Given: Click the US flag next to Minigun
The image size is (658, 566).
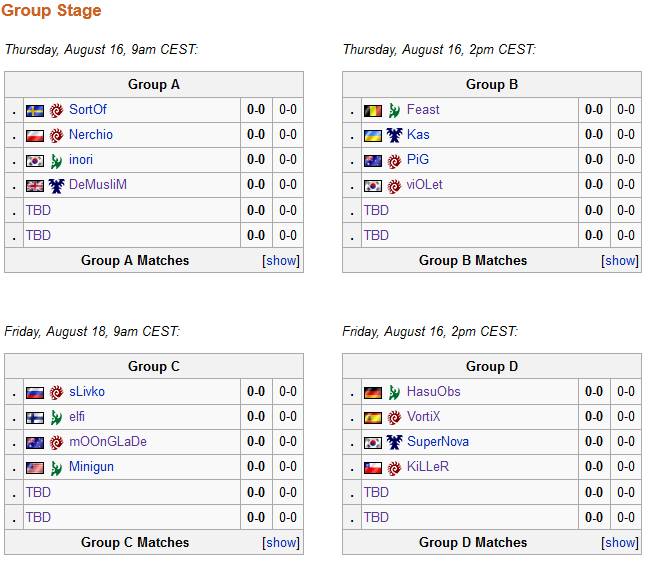Looking at the screenshot, I should point(34,467).
